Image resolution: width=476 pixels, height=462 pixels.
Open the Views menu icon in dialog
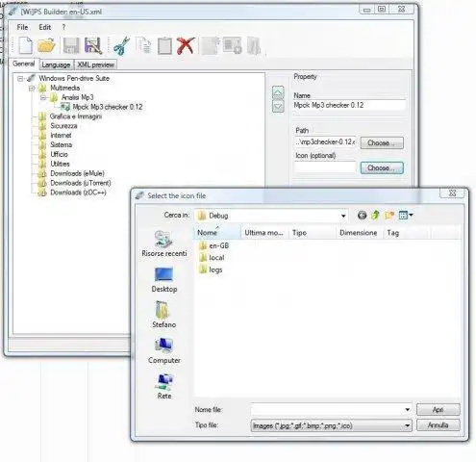coord(406,215)
